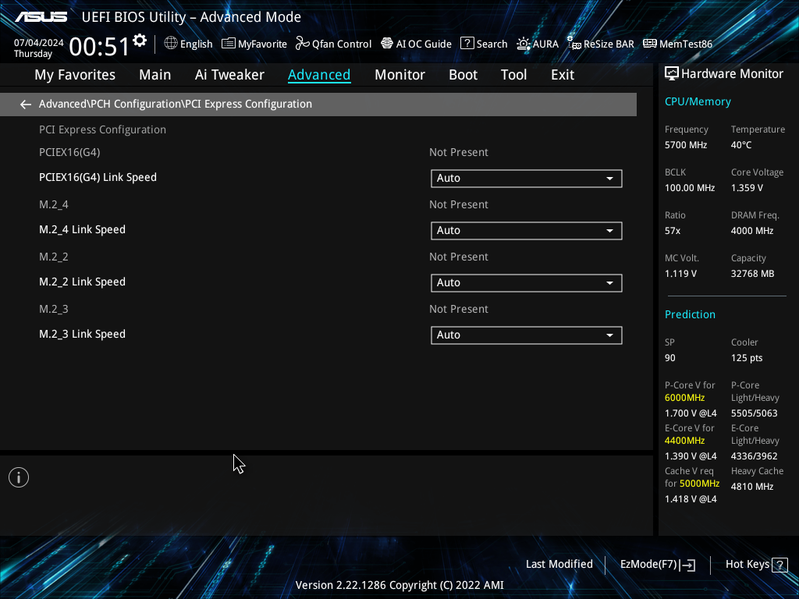Click the back arrow in the breadcrumb bar
The width and height of the screenshot is (799, 599).
click(25, 104)
